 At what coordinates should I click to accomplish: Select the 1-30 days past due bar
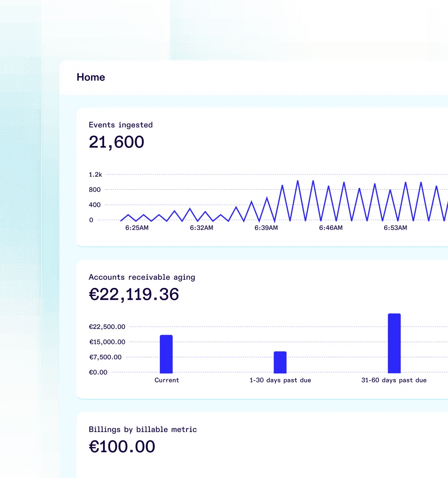[280, 362]
